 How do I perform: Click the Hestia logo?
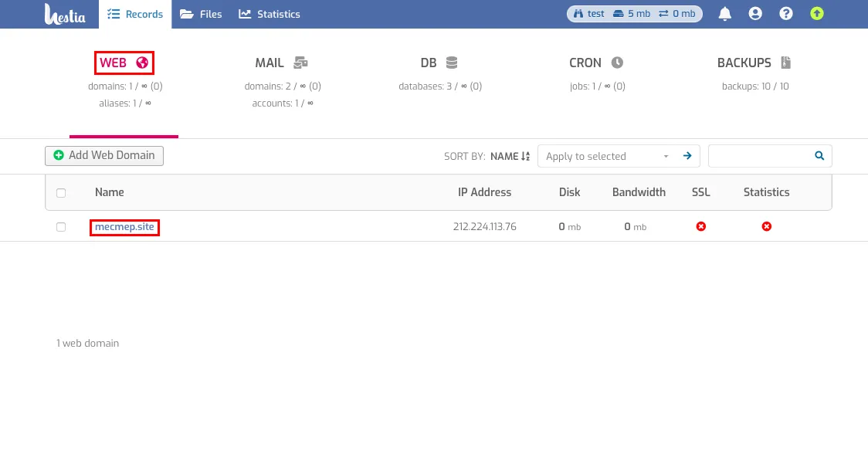(65, 14)
